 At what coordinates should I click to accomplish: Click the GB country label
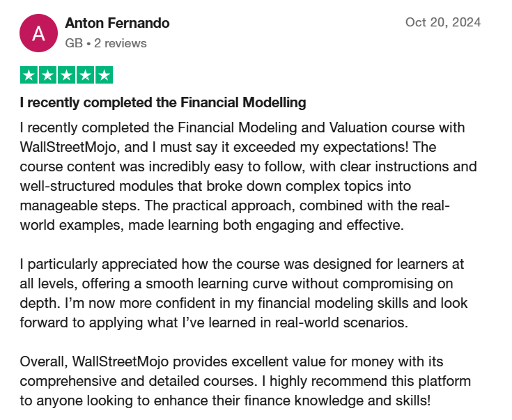[73, 43]
